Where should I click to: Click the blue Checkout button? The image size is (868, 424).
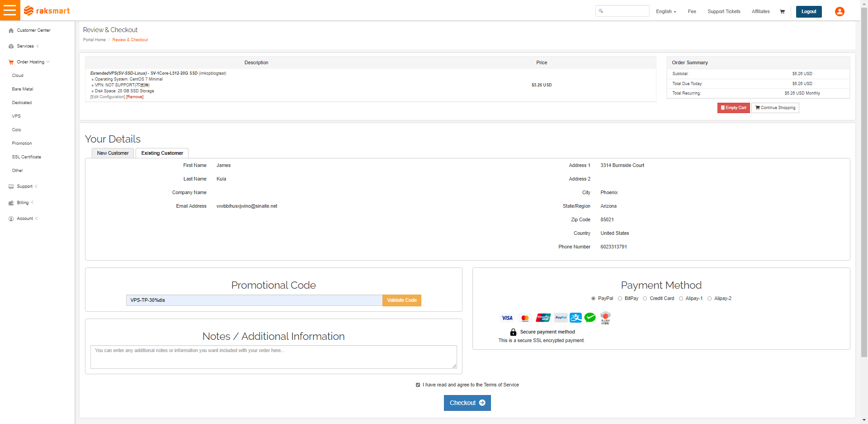pyautogui.click(x=467, y=403)
